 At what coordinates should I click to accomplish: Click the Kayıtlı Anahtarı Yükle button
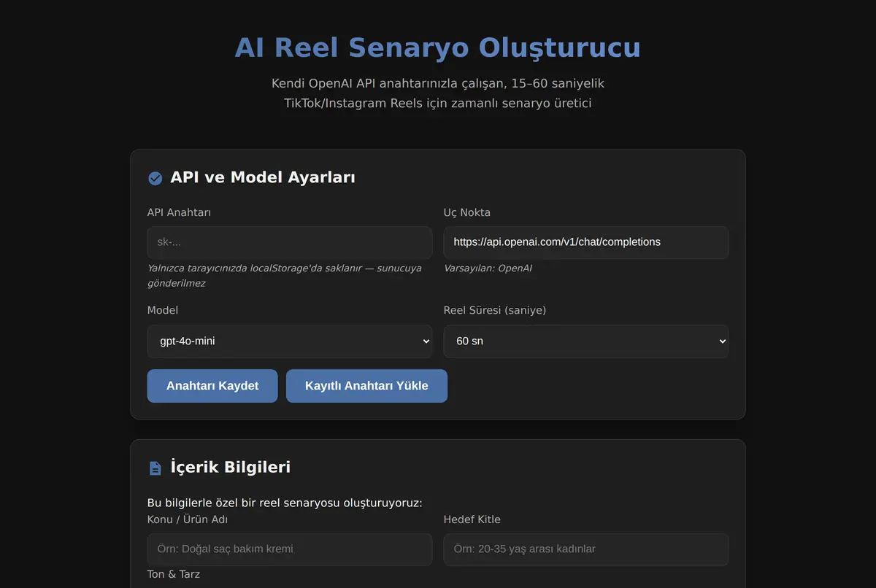point(366,386)
